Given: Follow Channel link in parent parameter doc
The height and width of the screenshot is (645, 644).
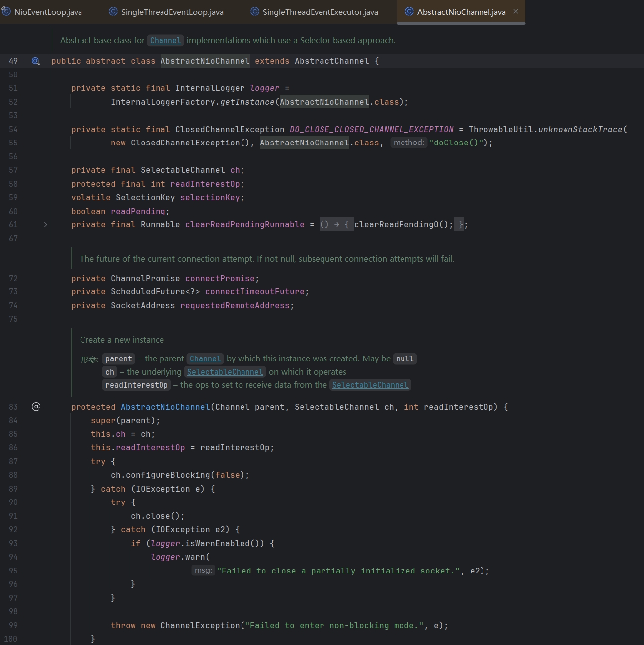Looking at the screenshot, I should coord(205,358).
